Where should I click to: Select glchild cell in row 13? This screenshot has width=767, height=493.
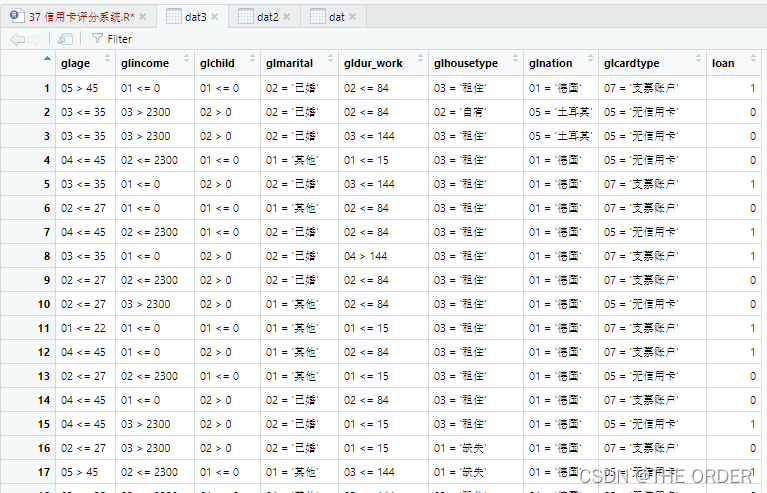227,376
